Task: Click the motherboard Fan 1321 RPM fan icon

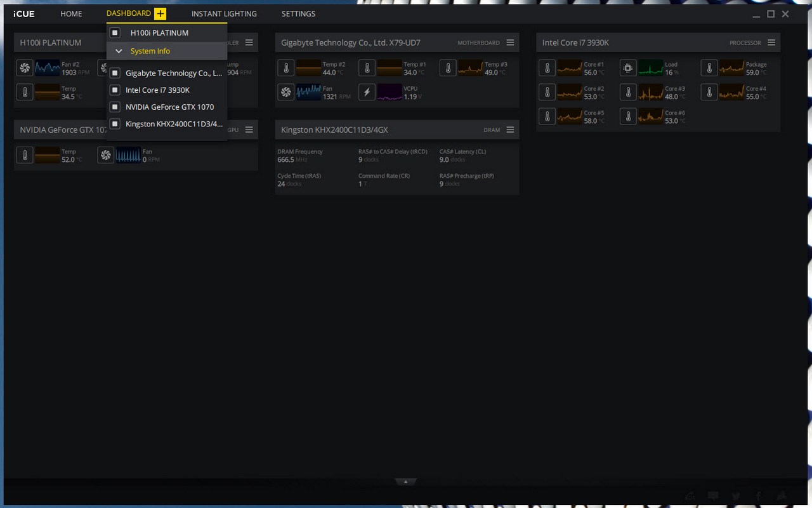Action: (286, 92)
